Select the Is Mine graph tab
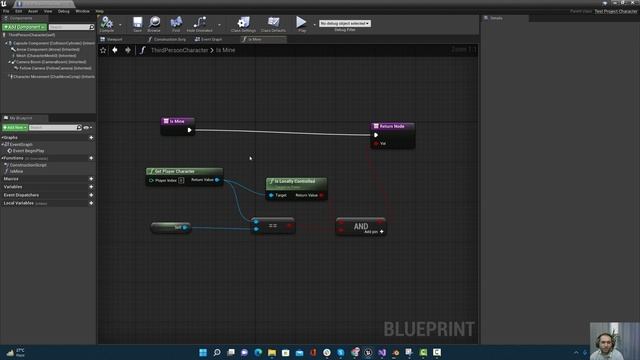 point(263,39)
